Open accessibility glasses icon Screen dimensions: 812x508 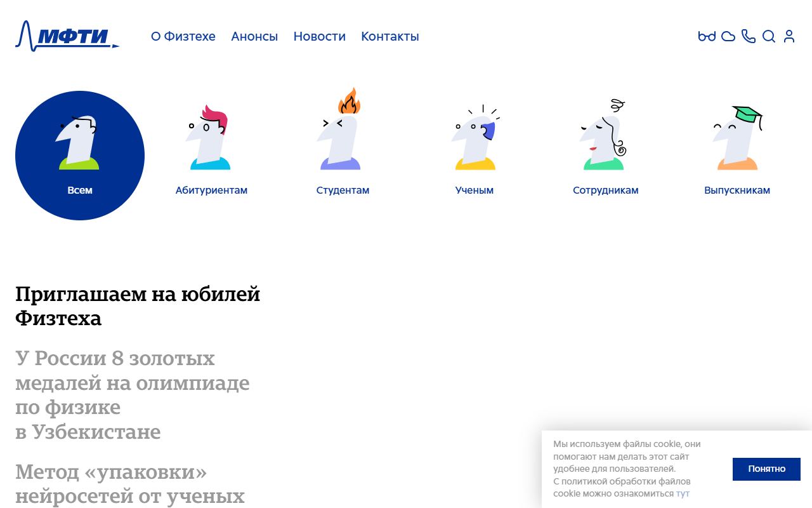click(707, 36)
